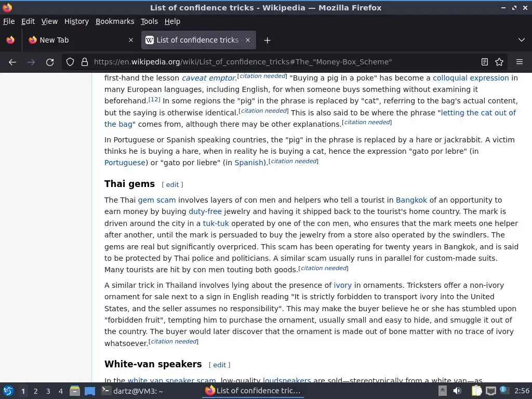Open volume control in system tray

[457, 391]
